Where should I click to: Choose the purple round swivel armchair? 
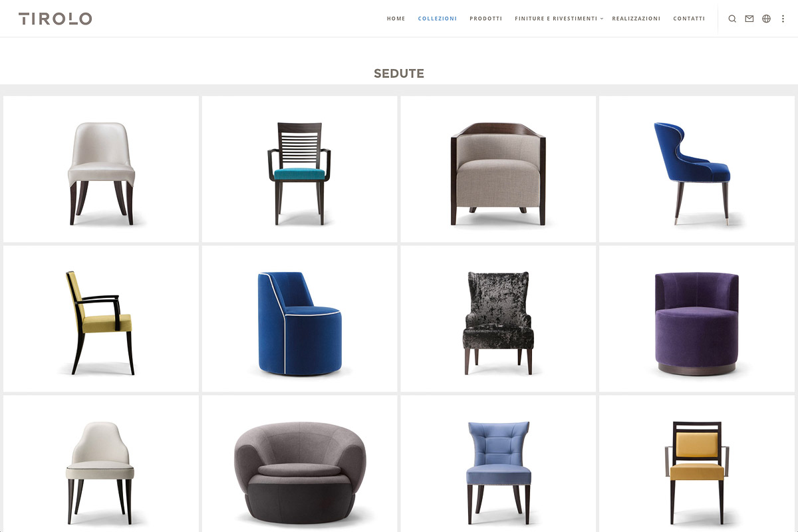[x=697, y=319]
